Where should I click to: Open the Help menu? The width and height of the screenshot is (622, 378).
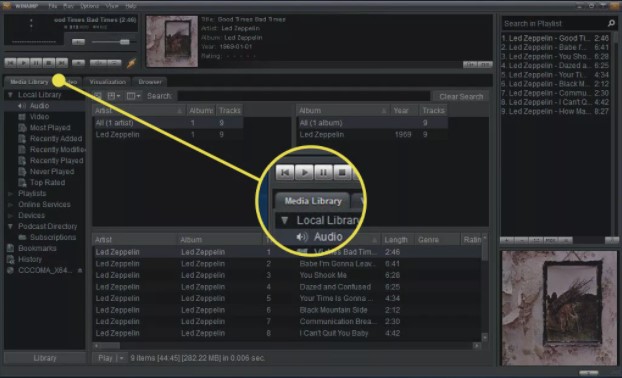(131, 6)
